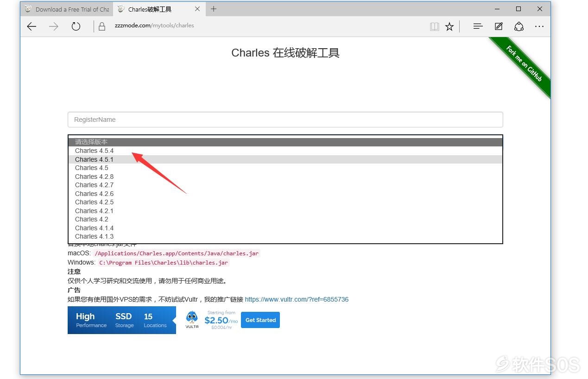The height and width of the screenshot is (379, 588).
Task: Choose Charles 4.2 from version list
Action: (x=285, y=219)
